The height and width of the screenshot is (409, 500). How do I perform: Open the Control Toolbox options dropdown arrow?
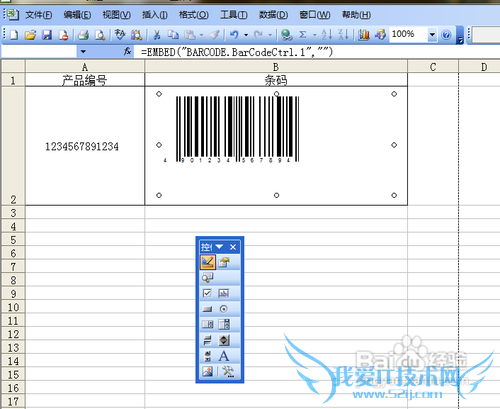pos(219,247)
